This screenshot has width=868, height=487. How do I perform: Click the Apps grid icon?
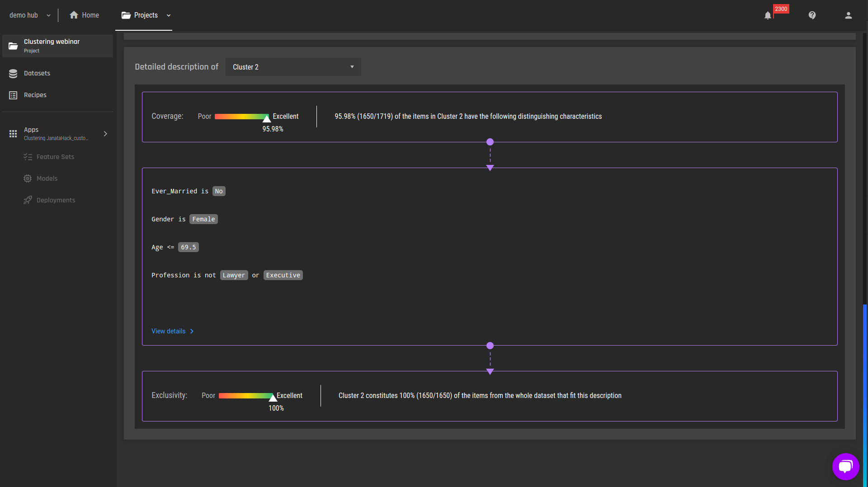coord(13,134)
